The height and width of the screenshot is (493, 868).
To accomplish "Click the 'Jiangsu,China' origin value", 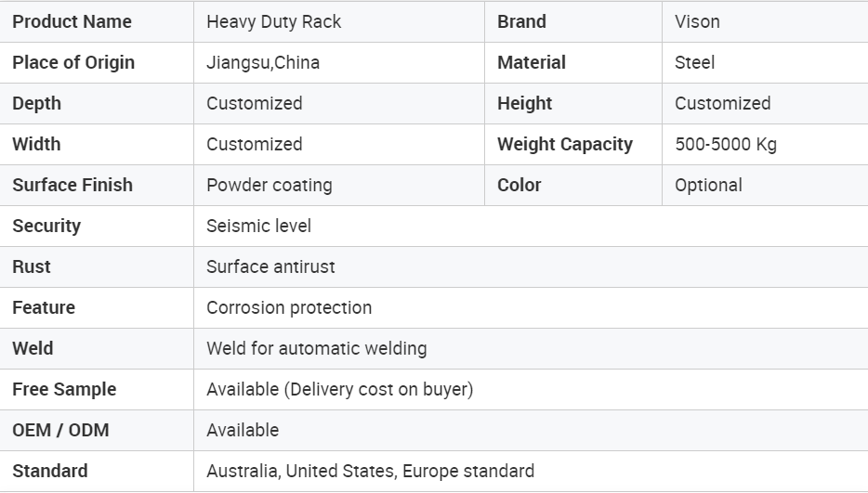I will [x=263, y=63].
